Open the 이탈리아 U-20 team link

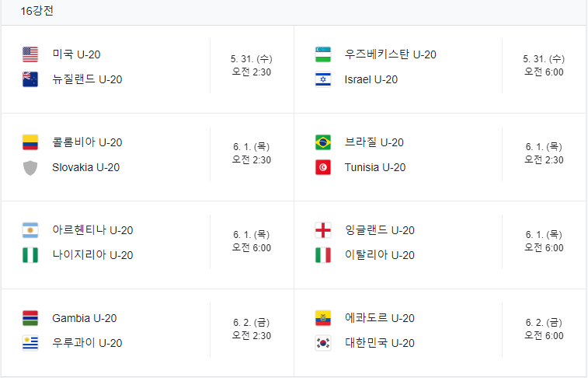coord(380,255)
